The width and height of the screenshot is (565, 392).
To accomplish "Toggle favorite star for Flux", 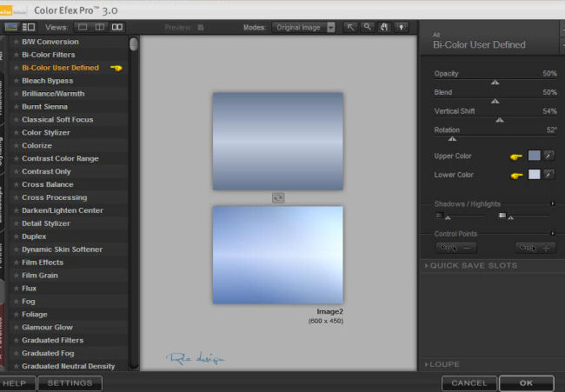I will (17, 289).
